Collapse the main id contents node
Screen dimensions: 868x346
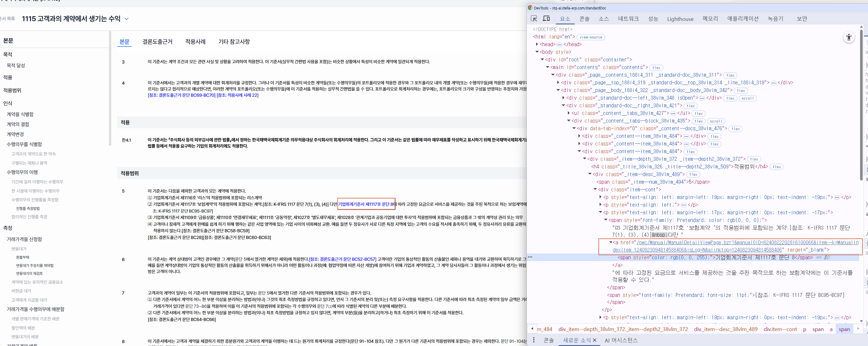pos(548,67)
